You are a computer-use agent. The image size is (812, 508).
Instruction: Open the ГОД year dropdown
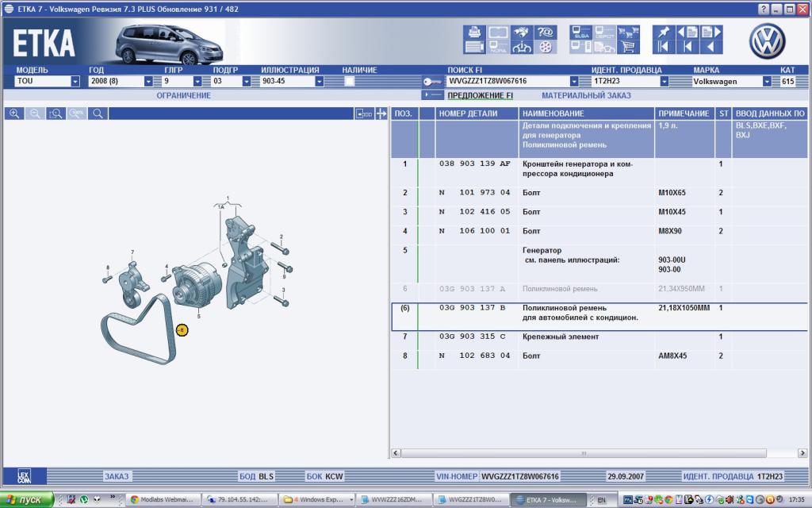(148, 82)
